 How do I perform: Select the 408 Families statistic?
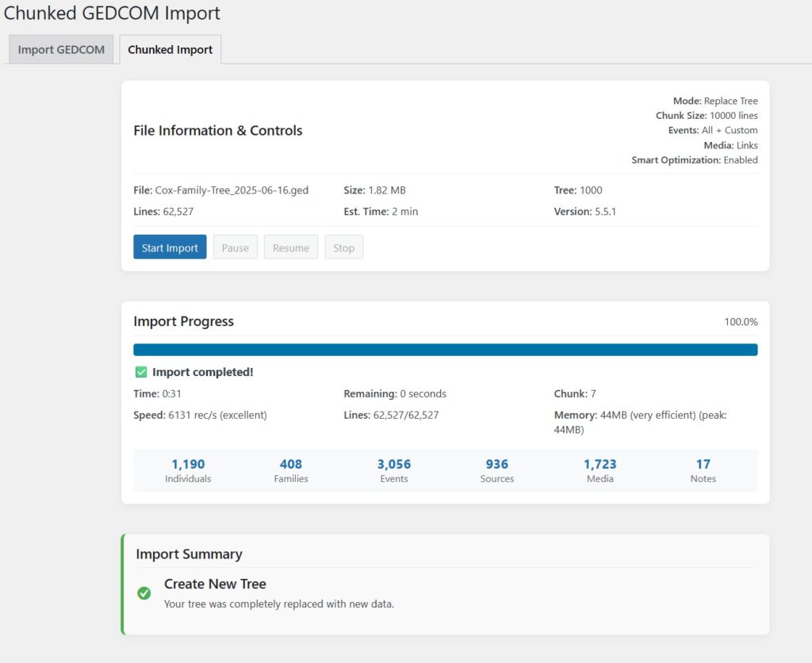(x=291, y=464)
